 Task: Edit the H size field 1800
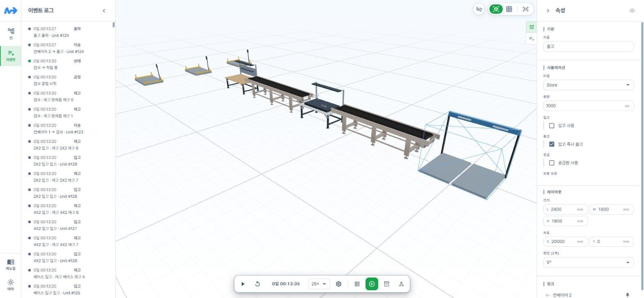565,221
